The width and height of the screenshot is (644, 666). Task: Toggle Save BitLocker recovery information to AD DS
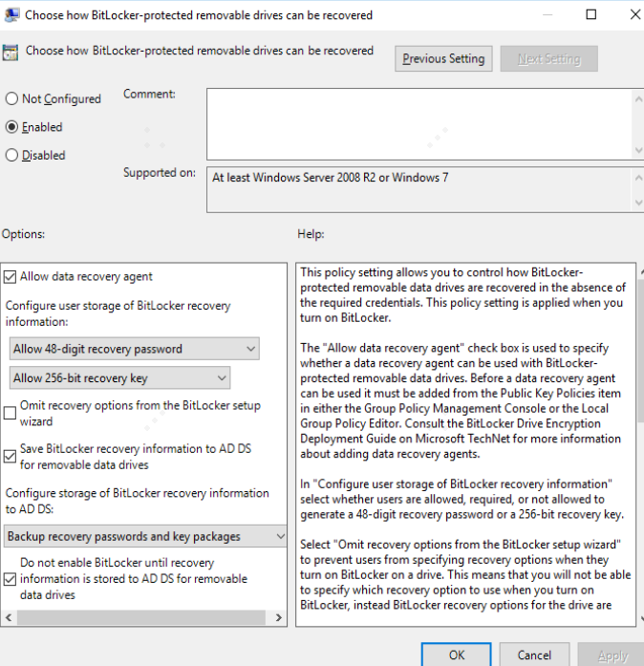coord(10,457)
